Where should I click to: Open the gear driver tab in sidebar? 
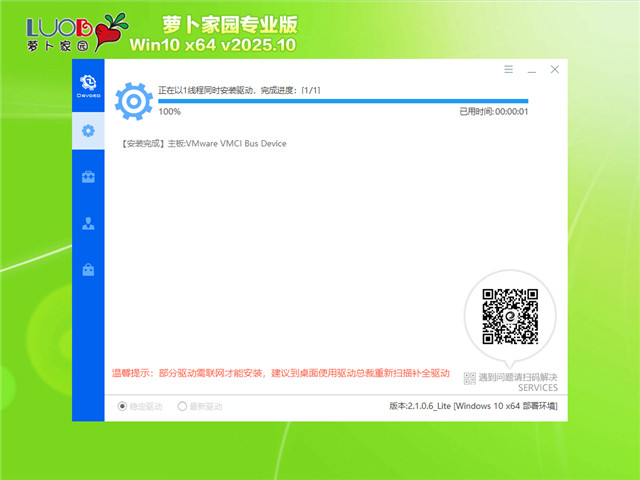pos(88,130)
